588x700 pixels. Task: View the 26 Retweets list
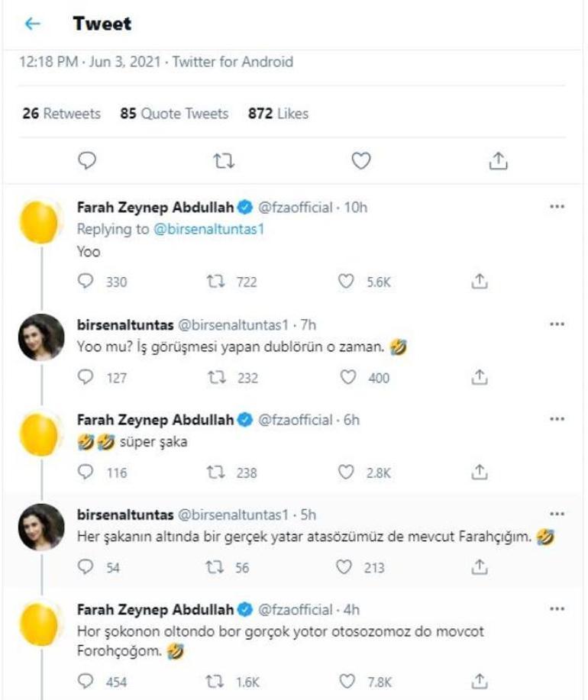point(61,113)
